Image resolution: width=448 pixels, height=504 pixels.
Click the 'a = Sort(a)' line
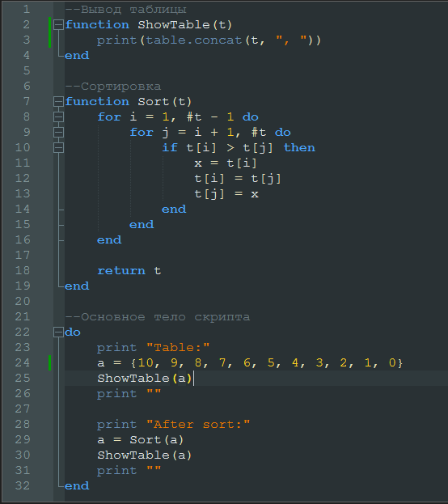pyautogui.click(x=141, y=440)
